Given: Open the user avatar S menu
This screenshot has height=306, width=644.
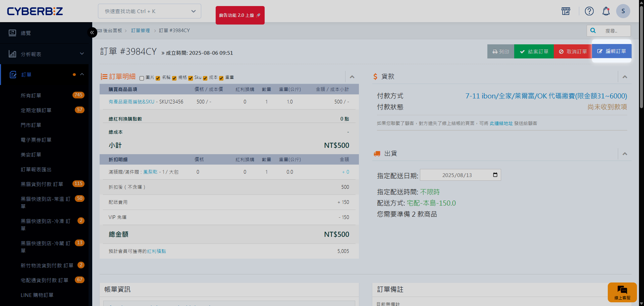Looking at the screenshot, I should pyautogui.click(x=623, y=11).
